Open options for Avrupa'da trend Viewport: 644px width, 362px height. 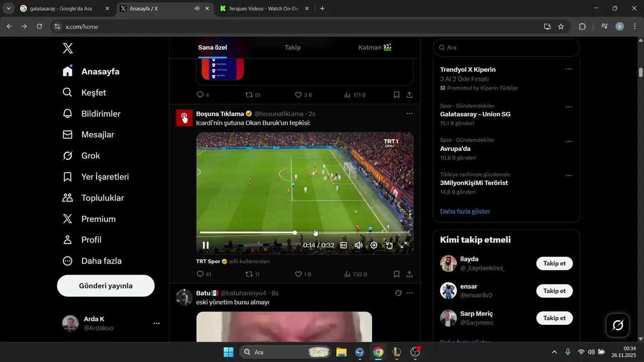tap(569, 141)
